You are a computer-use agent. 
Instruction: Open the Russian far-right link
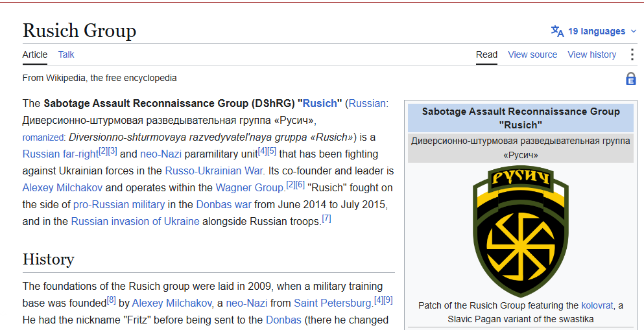pos(60,154)
